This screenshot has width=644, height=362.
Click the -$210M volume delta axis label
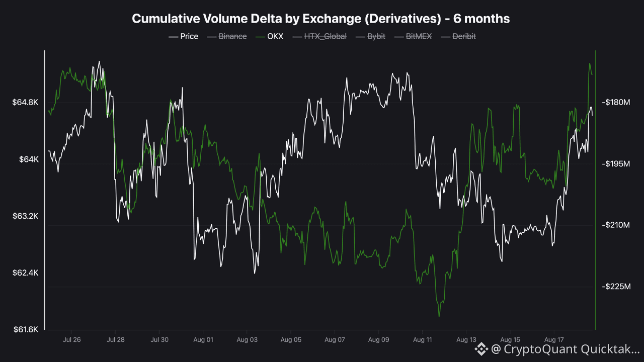pos(616,225)
